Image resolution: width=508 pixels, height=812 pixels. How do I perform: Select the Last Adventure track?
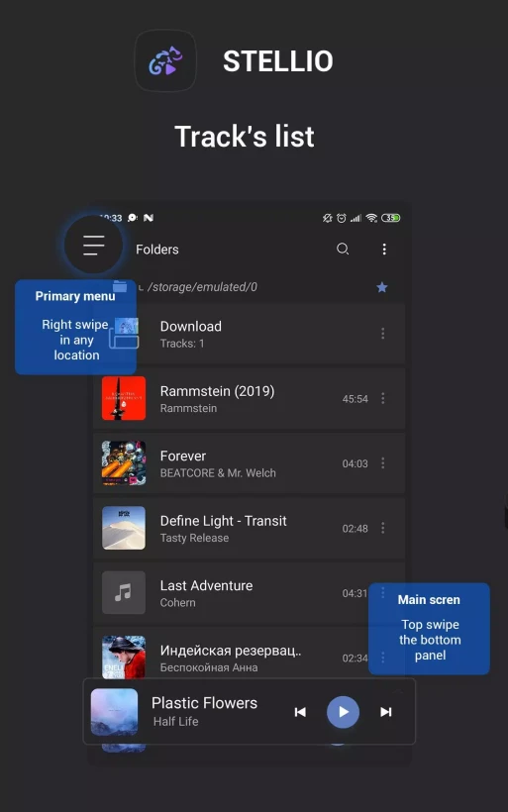[250, 592]
